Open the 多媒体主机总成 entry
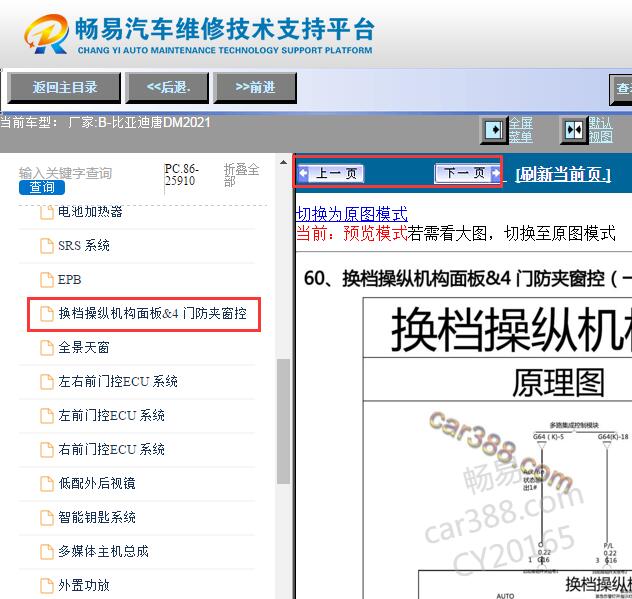Image resolution: width=632 pixels, height=599 pixels. tap(103, 551)
